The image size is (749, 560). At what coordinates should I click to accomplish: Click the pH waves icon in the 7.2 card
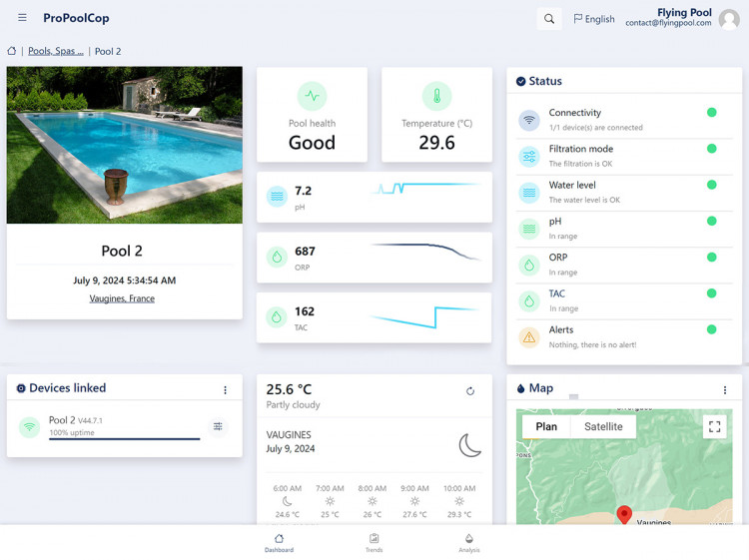277,197
